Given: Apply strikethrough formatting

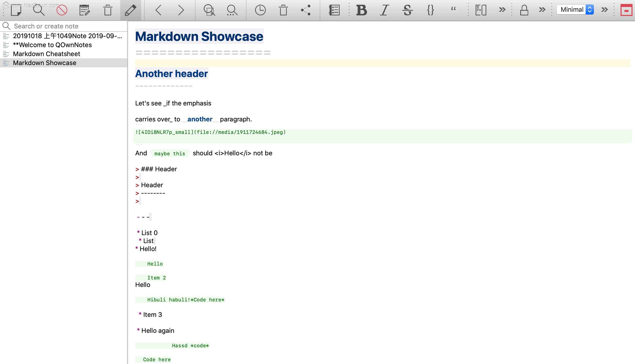Looking at the screenshot, I should 407,10.
